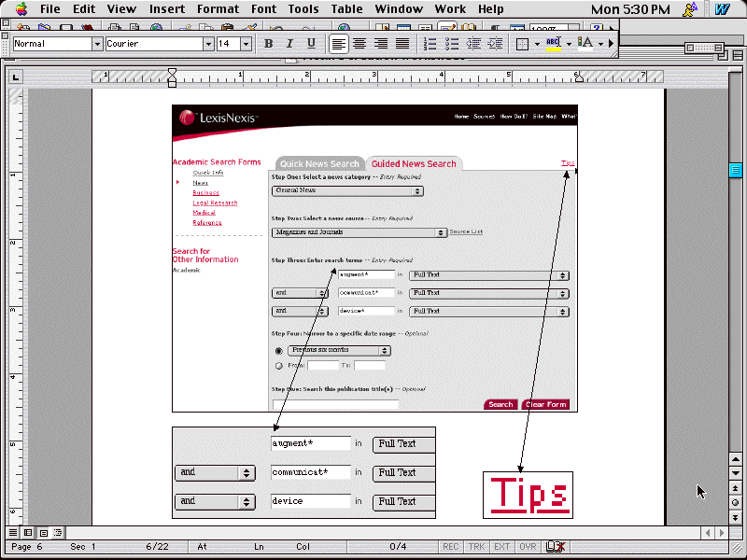
Task: Click the Legal Research link
Action: pyautogui.click(x=215, y=203)
